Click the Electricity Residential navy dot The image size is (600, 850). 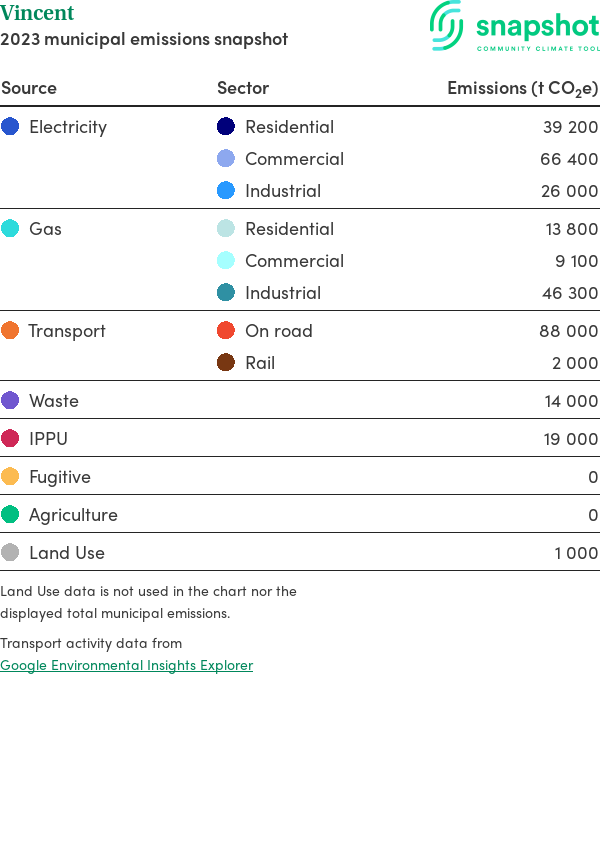[x=226, y=127]
